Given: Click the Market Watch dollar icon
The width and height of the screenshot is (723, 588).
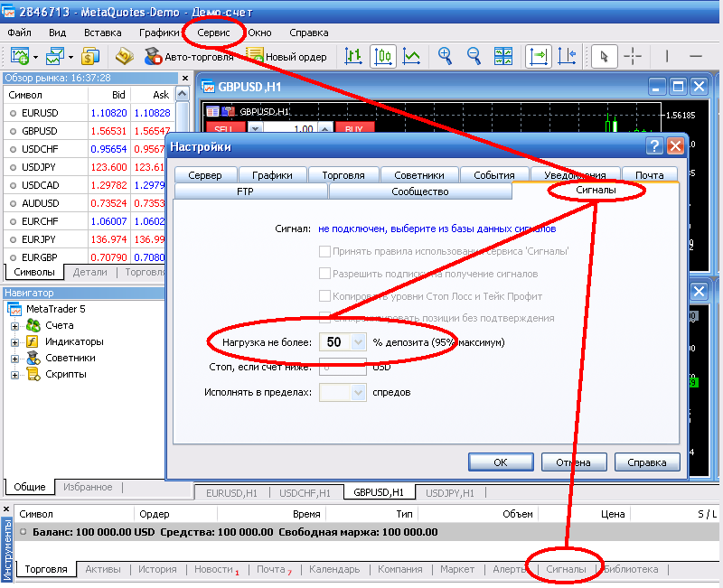Looking at the screenshot, I should point(90,57).
